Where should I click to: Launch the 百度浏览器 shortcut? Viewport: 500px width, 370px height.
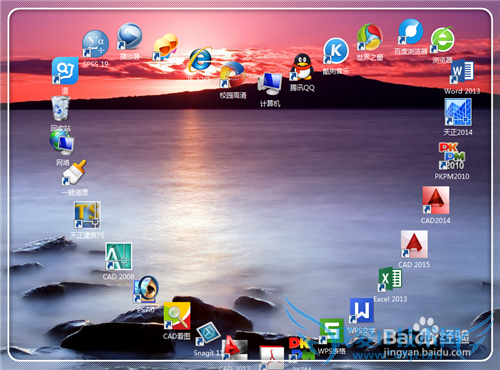pyautogui.click(x=411, y=32)
